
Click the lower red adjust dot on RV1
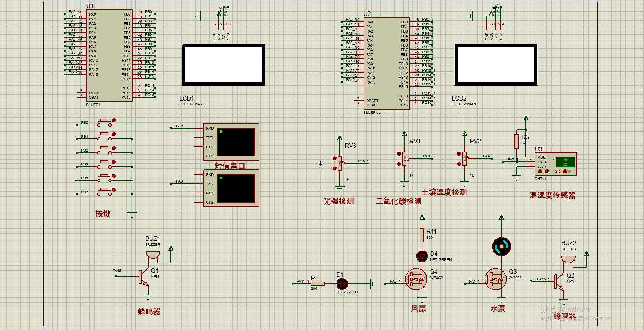[x=399, y=164]
